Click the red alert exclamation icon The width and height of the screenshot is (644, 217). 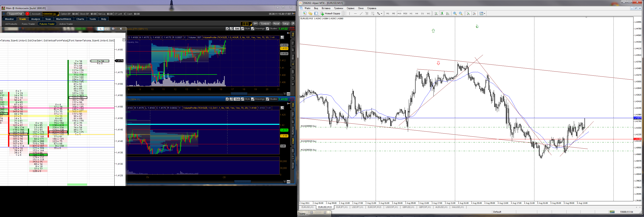pos(27,14)
